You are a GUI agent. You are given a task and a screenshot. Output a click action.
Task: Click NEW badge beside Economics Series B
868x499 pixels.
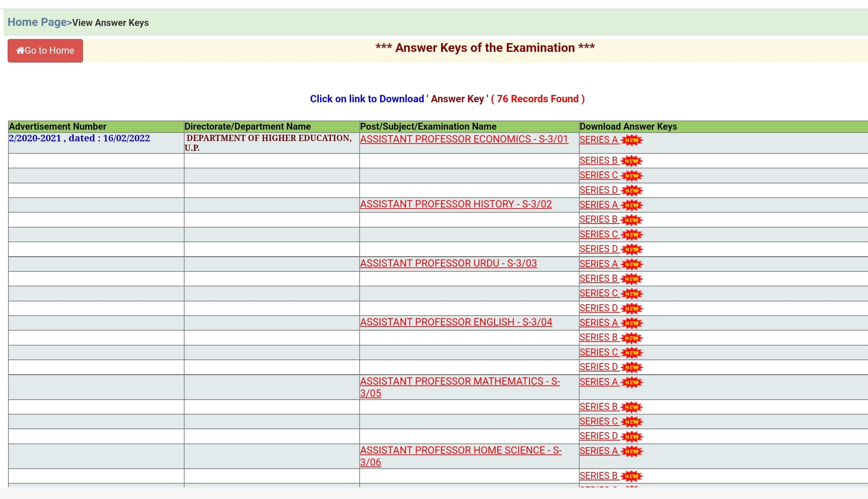(x=632, y=161)
